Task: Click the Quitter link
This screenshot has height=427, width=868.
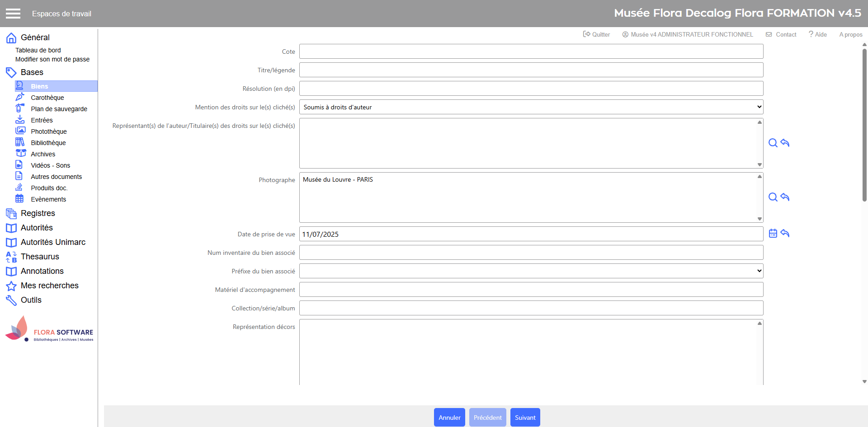Action: click(x=596, y=34)
